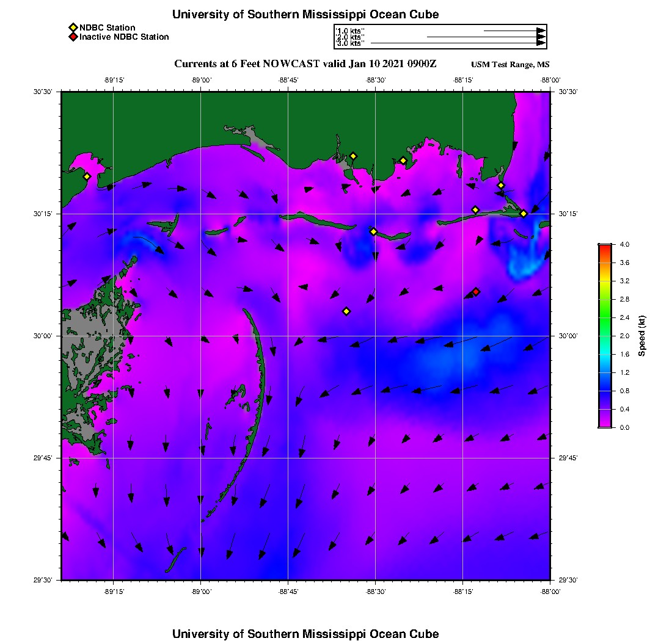The height and width of the screenshot is (641, 672).
Task: Click yellow station diamond just south of 30°15' line
Action: [374, 231]
